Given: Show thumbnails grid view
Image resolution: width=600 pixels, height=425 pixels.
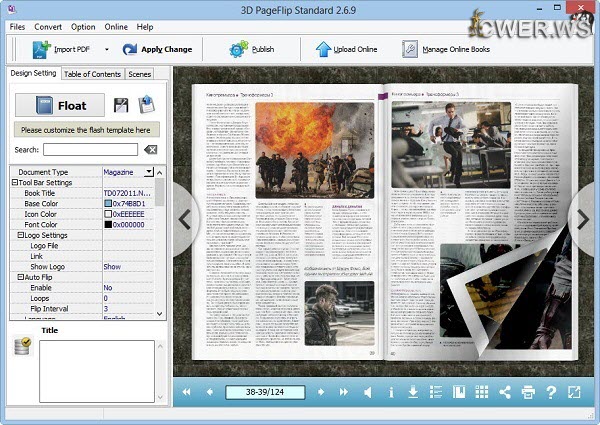Looking at the screenshot, I should click(481, 392).
